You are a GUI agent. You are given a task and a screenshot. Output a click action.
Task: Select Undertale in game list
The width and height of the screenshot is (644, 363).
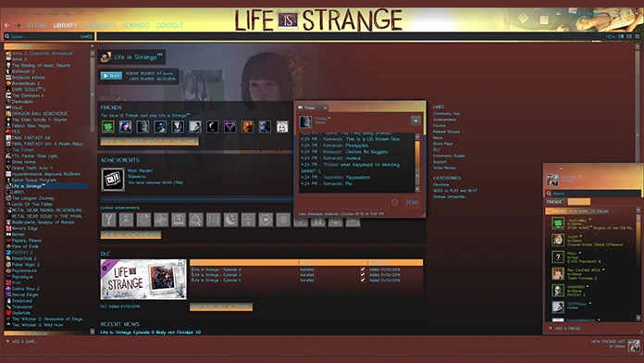[21, 313]
